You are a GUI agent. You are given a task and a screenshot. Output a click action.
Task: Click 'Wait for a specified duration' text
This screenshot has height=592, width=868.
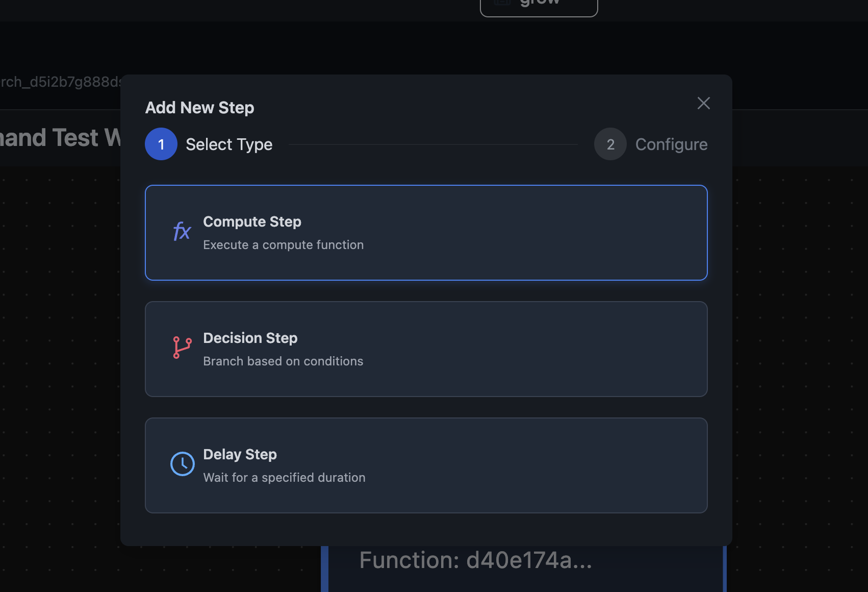pos(284,478)
